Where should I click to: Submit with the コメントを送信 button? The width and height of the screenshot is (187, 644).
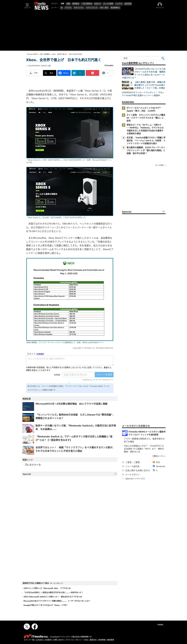[x=104, y=374]
